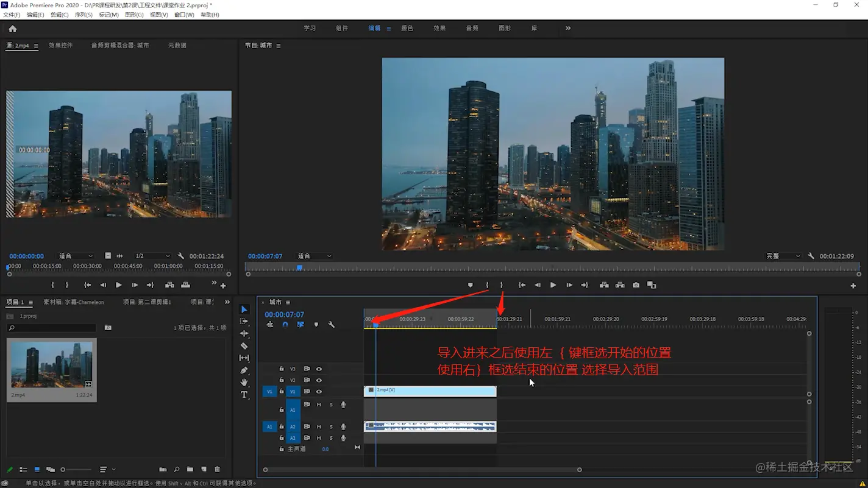
Task: Delete selected item with trash icon
Action: coord(217,470)
